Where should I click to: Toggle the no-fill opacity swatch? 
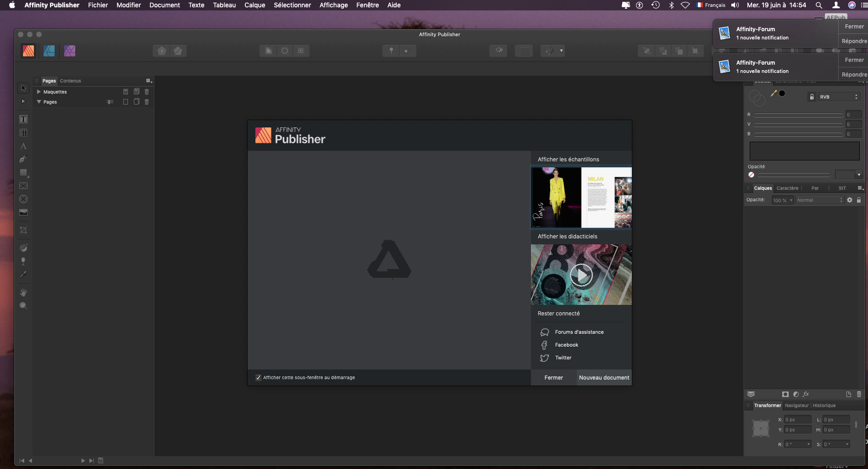(751, 175)
